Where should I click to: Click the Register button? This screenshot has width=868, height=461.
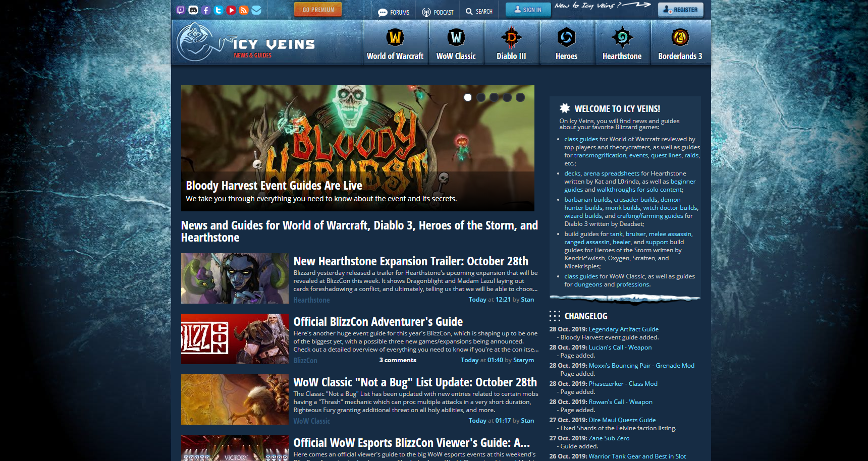(681, 10)
